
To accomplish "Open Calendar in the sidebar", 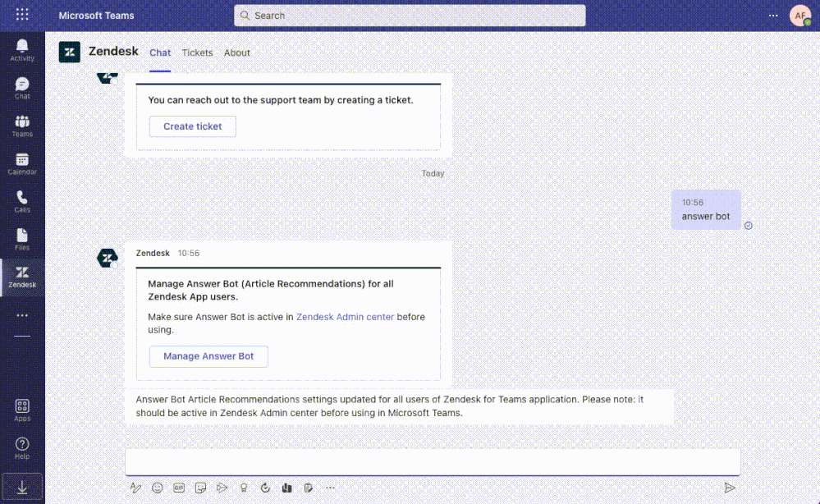I will (x=22, y=164).
